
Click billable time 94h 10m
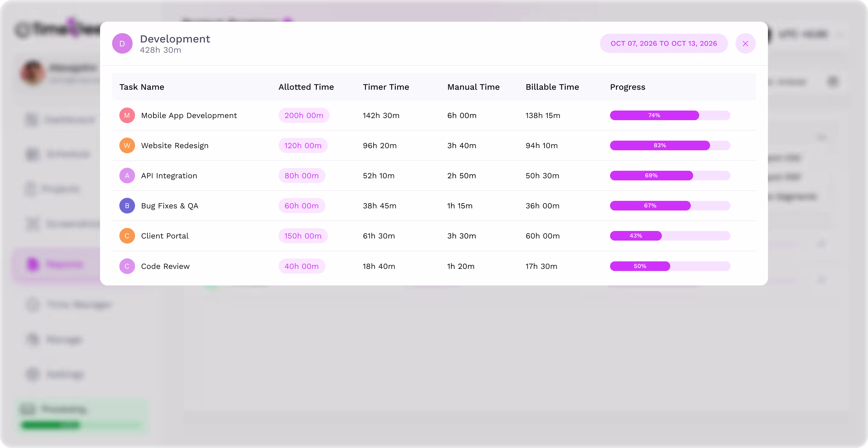(542, 145)
